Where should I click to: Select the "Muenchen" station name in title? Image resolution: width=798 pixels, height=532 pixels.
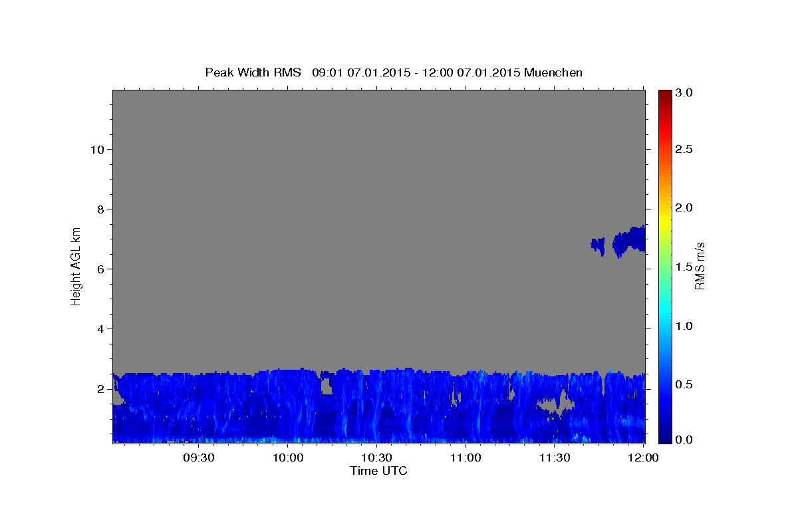coord(553,72)
